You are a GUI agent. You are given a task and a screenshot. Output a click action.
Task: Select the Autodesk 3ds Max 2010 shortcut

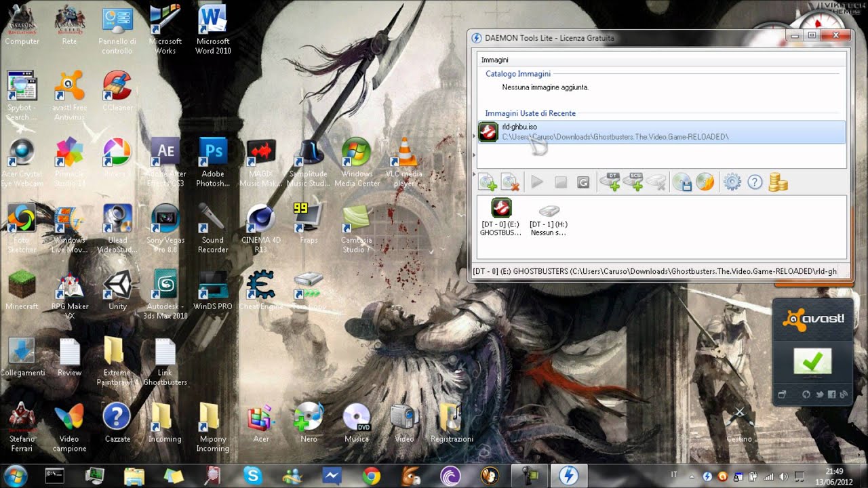165,295
